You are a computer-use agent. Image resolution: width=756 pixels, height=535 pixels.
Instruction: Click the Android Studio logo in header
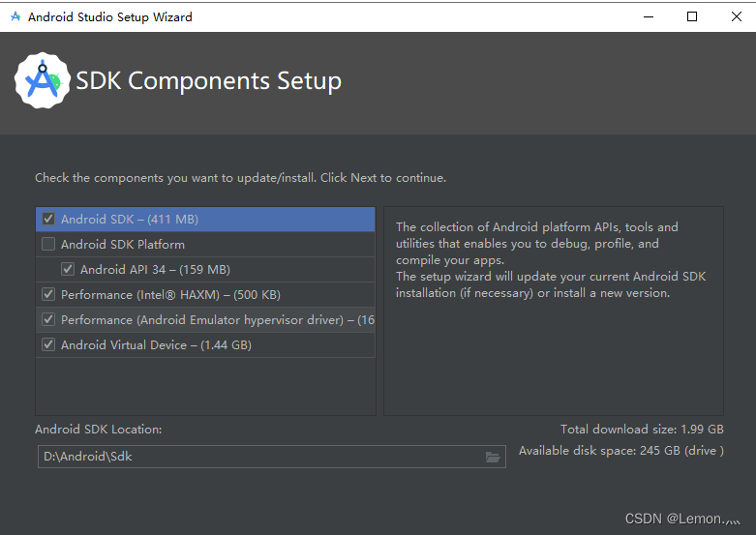coord(43,80)
